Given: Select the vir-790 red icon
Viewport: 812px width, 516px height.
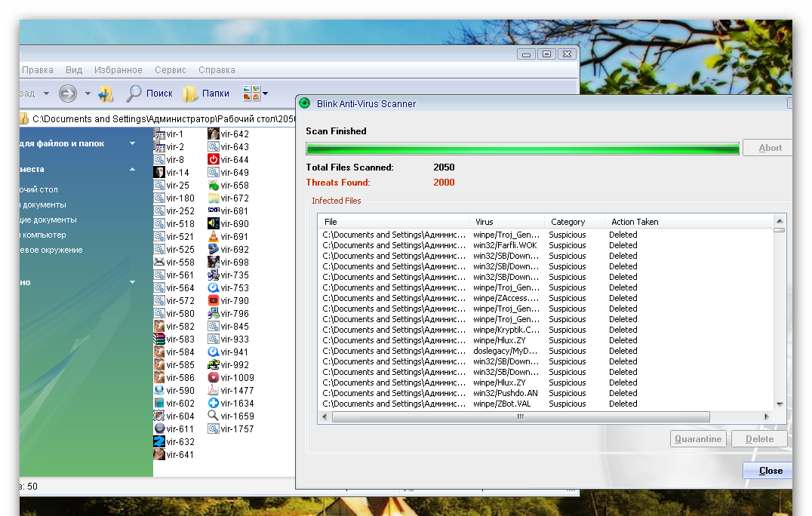Looking at the screenshot, I should (x=213, y=301).
